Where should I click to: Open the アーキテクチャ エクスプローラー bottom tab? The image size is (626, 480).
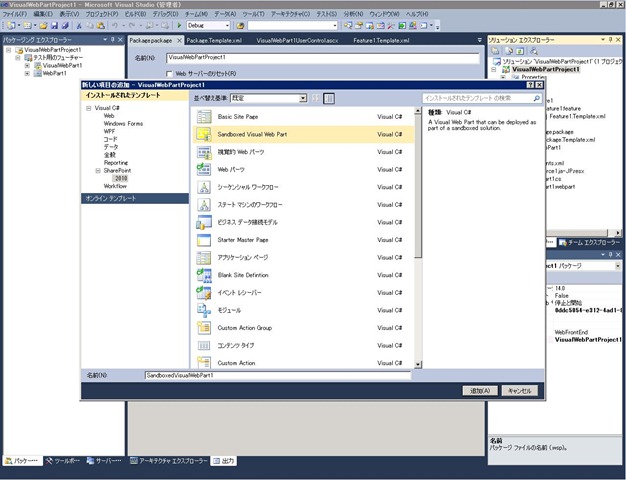pos(169,461)
